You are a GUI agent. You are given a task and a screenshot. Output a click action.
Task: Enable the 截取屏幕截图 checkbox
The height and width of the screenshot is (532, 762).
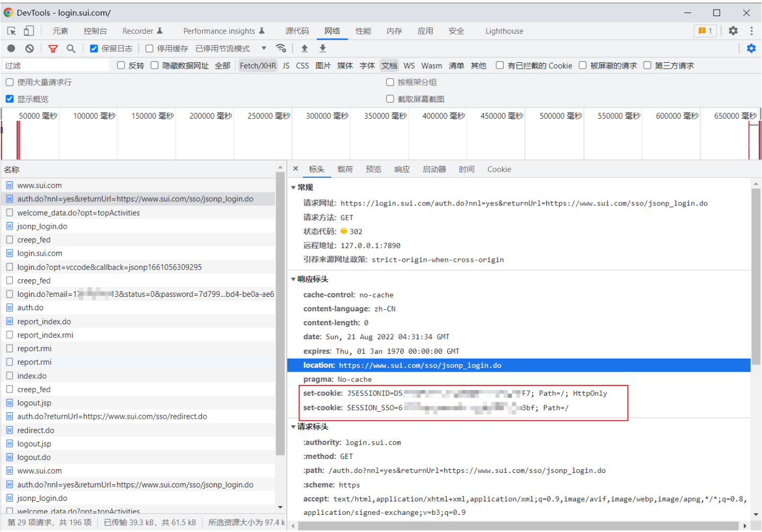point(390,99)
